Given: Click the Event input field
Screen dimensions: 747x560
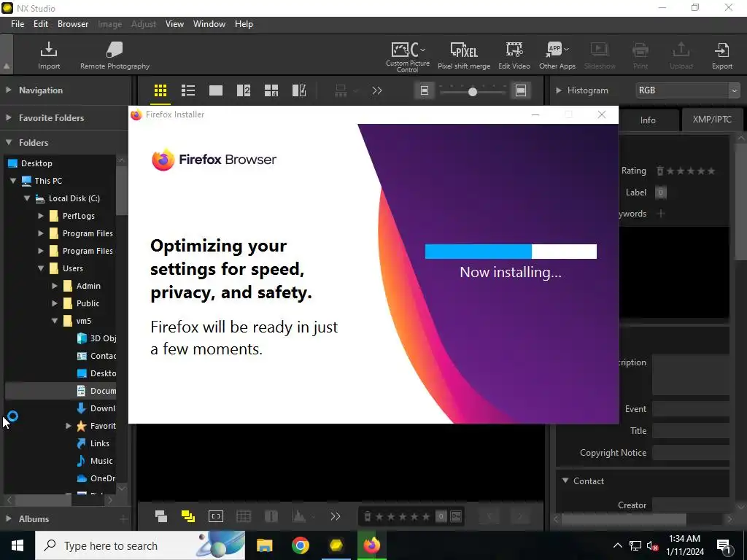Looking at the screenshot, I should click(691, 408).
